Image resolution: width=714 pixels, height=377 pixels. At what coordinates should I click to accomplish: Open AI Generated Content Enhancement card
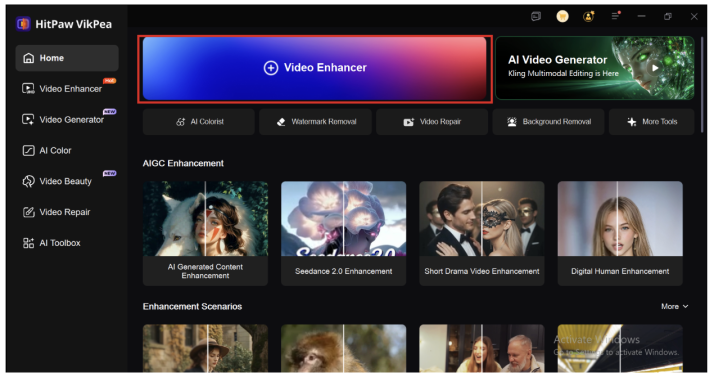coord(205,234)
